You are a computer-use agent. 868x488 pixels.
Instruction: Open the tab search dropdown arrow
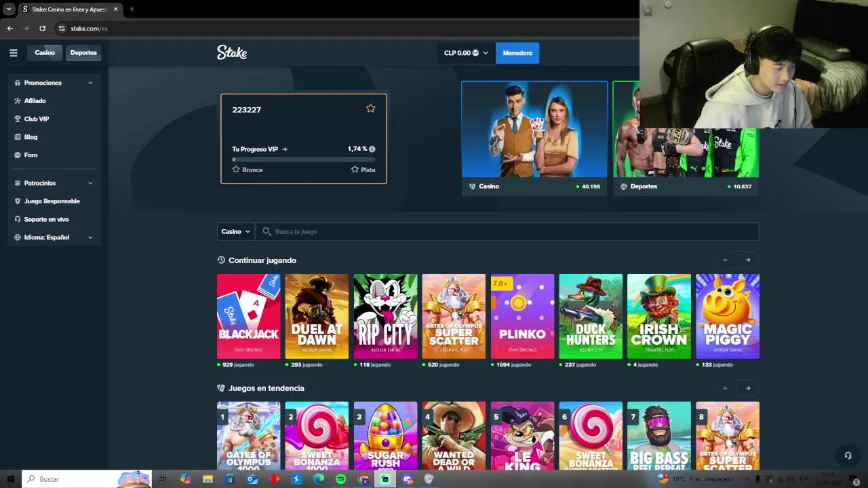(9, 9)
